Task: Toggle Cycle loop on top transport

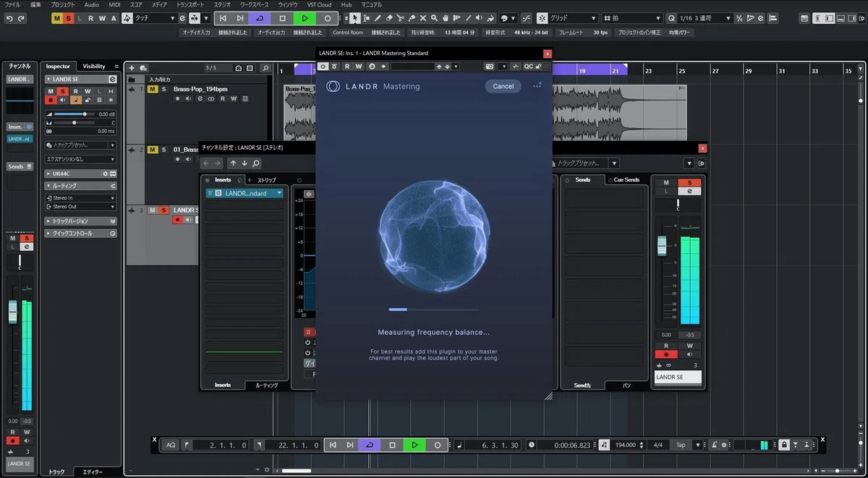Action: tap(260, 18)
